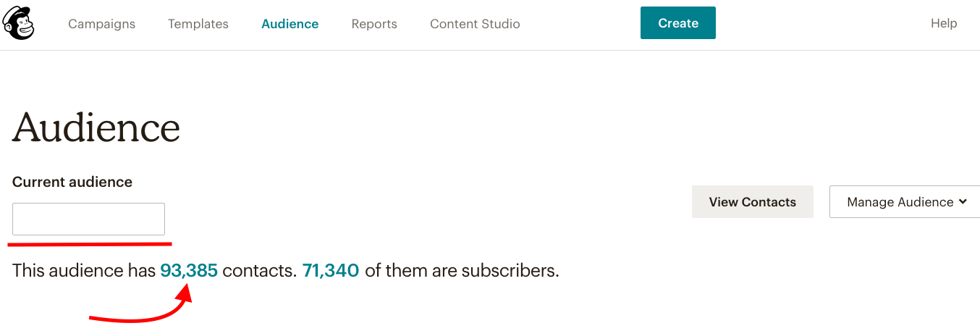Click the "This audience has" text
Viewport: 980px width, 331px height.
click(84, 271)
